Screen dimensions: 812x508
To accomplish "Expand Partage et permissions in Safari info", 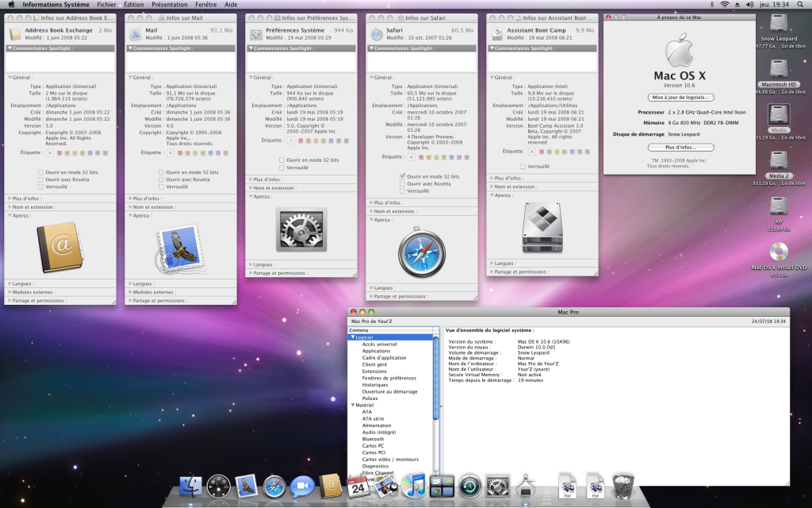I will (371, 297).
